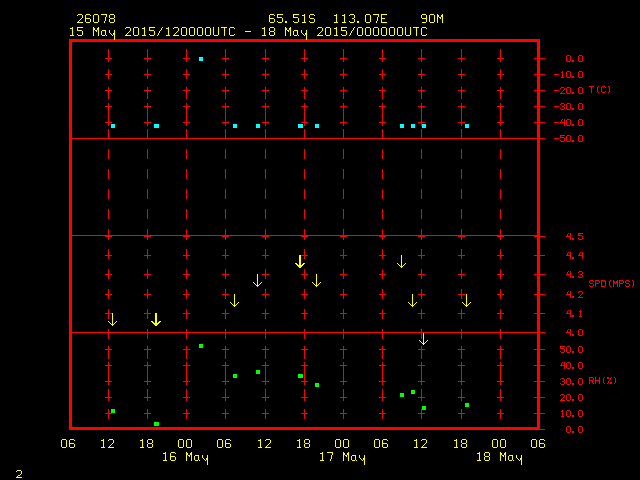Select the lowest green humidity point
This screenshot has width=640, height=480.
pyautogui.click(x=156, y=424)
